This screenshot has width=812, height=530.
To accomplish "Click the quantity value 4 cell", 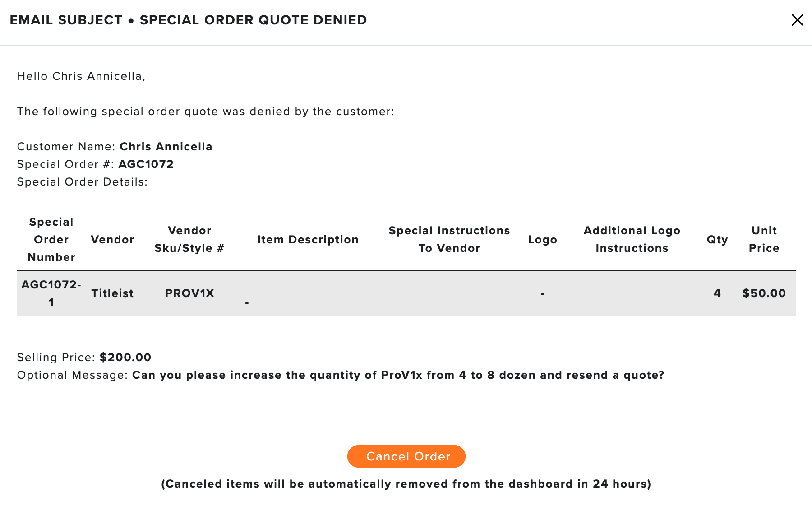I will (717, 293).
